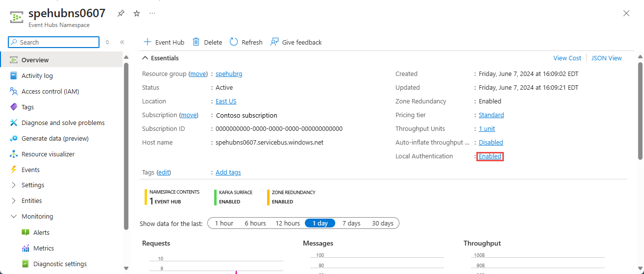Switch time range to 7 days

pos(351,223)
